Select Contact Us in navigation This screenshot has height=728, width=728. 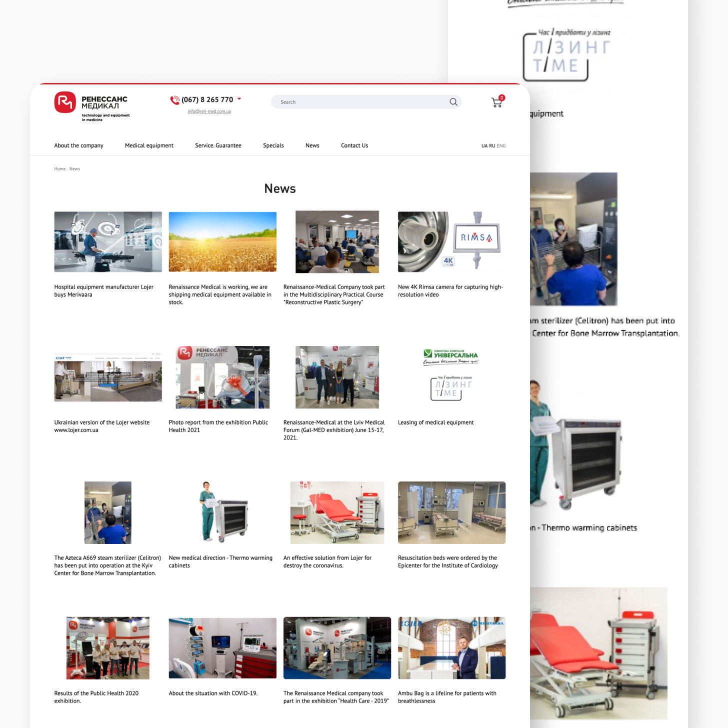point(354,145)
